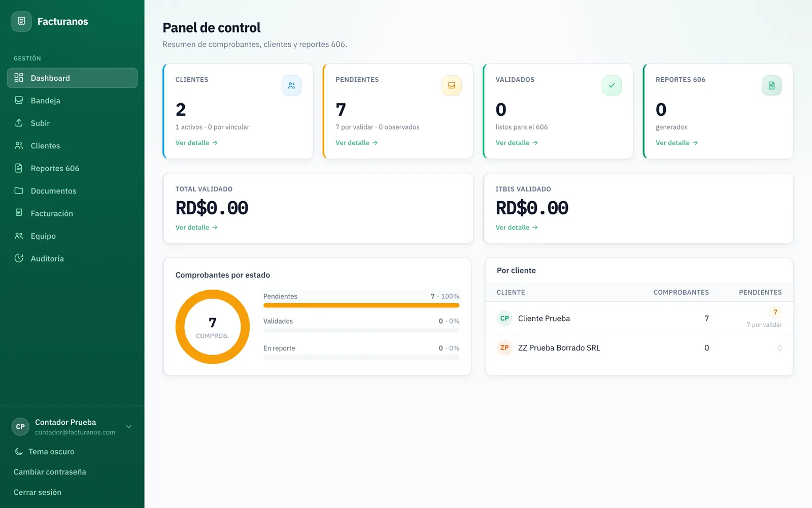Click the Auditoría history icon

coord(19,258)
